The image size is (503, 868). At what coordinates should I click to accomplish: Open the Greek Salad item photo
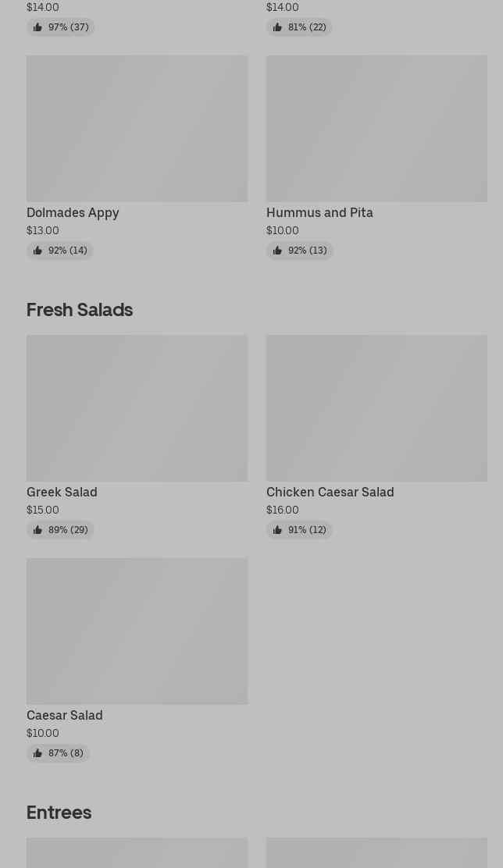[137, 407]
